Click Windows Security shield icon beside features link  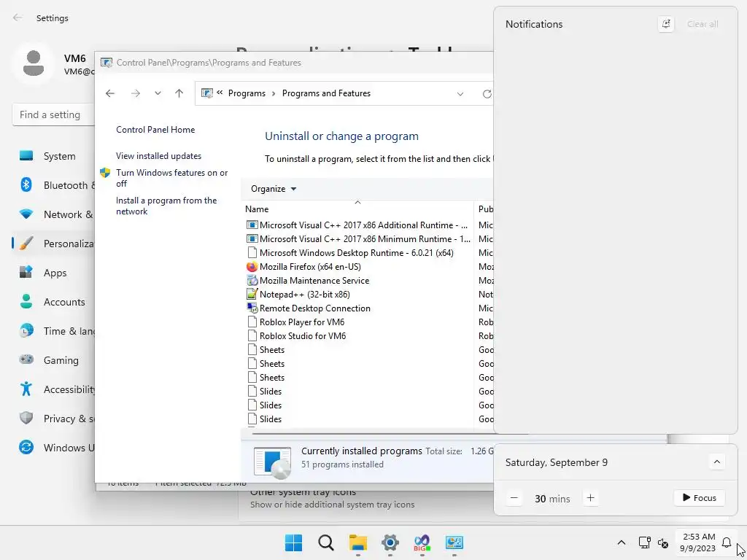pyautogui.click(x=105, y=172)
